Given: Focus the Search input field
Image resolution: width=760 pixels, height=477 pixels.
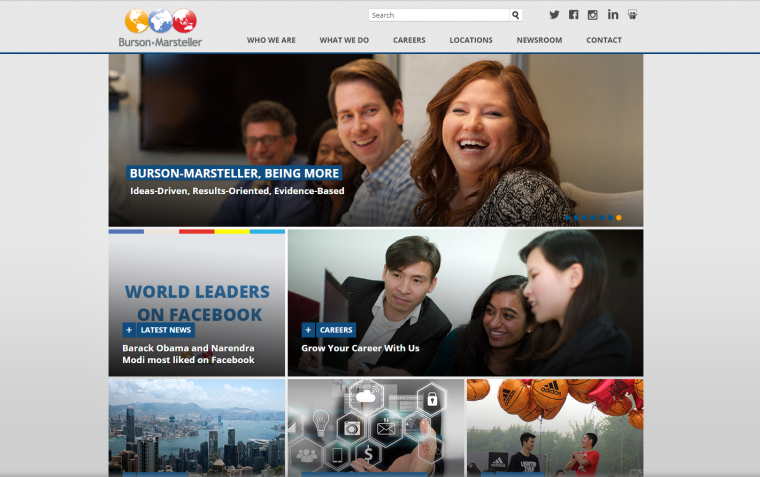Looking at the screenshot, I should coord(439,15).
